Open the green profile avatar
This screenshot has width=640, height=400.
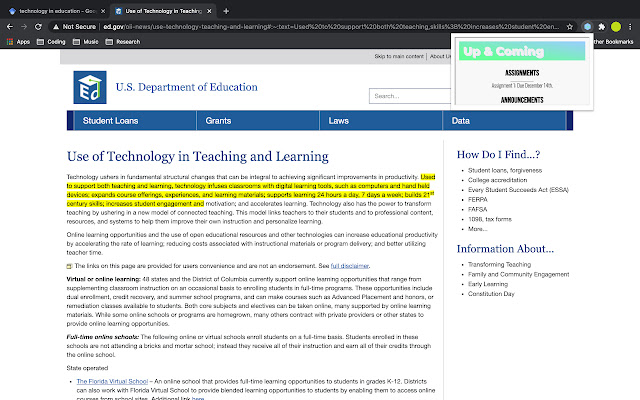[x=616, y=27]
